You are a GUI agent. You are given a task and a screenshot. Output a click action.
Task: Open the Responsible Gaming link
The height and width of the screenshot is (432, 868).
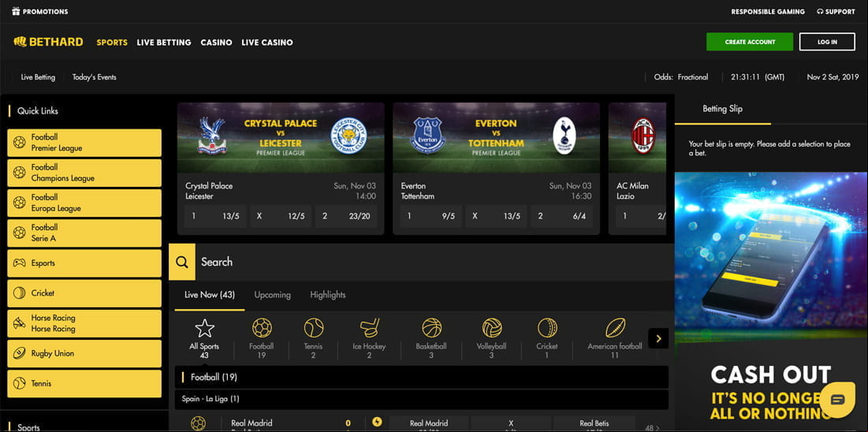pos(768,12)
